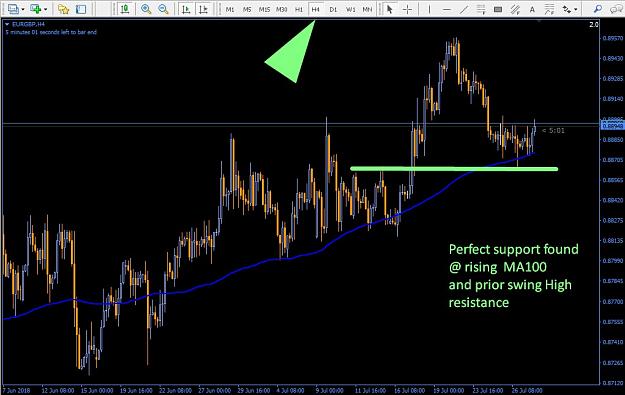Viewport: 625px width, 395px height.
Task: Switch to D1 daily timeframe
Action: [x=333, y=9]
